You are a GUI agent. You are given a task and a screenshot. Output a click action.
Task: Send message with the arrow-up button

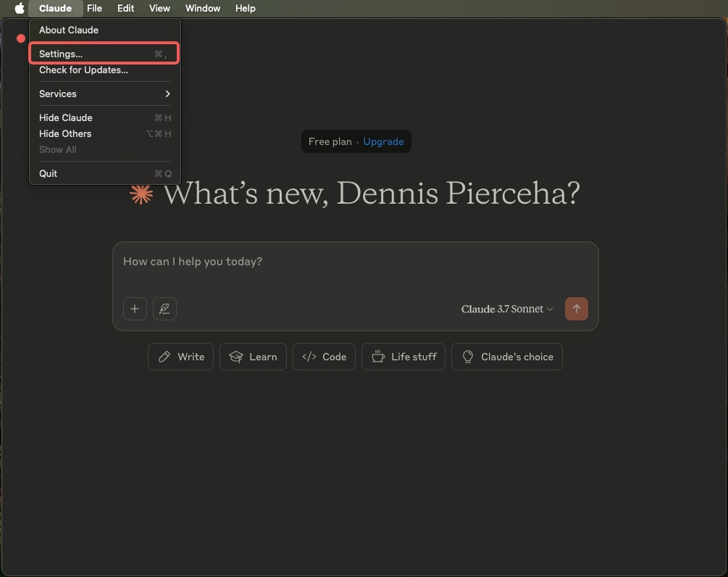(x=576, y=309)
